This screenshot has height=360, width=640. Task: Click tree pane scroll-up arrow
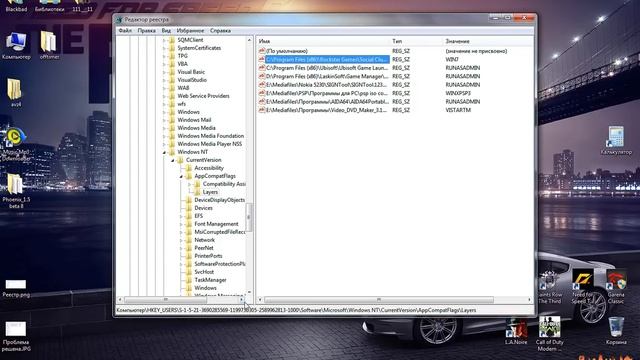coord(249,40)
